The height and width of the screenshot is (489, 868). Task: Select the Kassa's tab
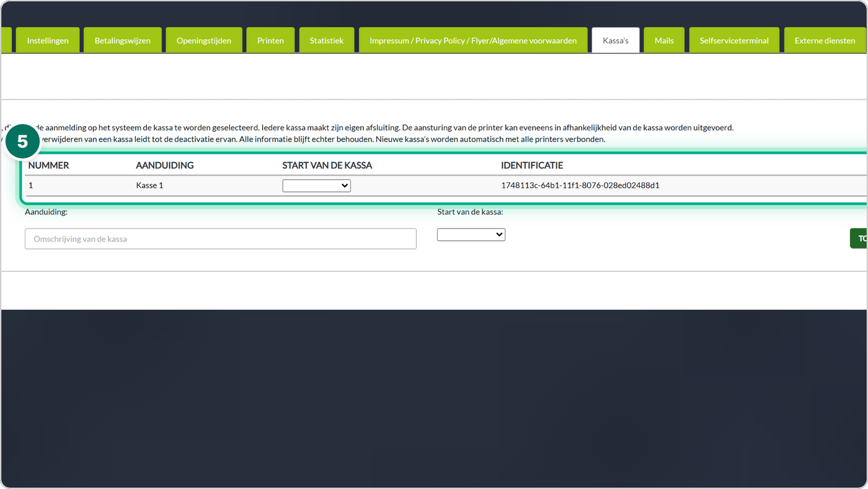[x=616, y=40]
